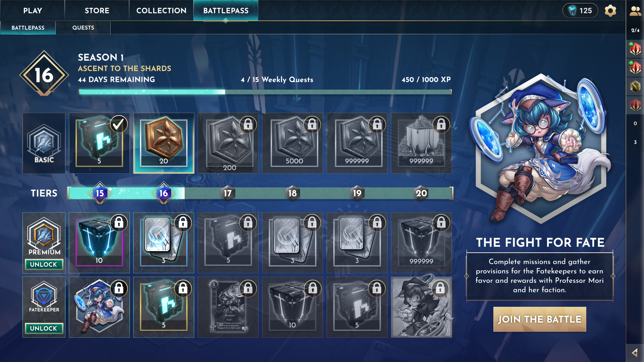Click the tier 17 marker on timeline
Image resolution: width=644 pixels, height=362 pixels.
[228, 193]
